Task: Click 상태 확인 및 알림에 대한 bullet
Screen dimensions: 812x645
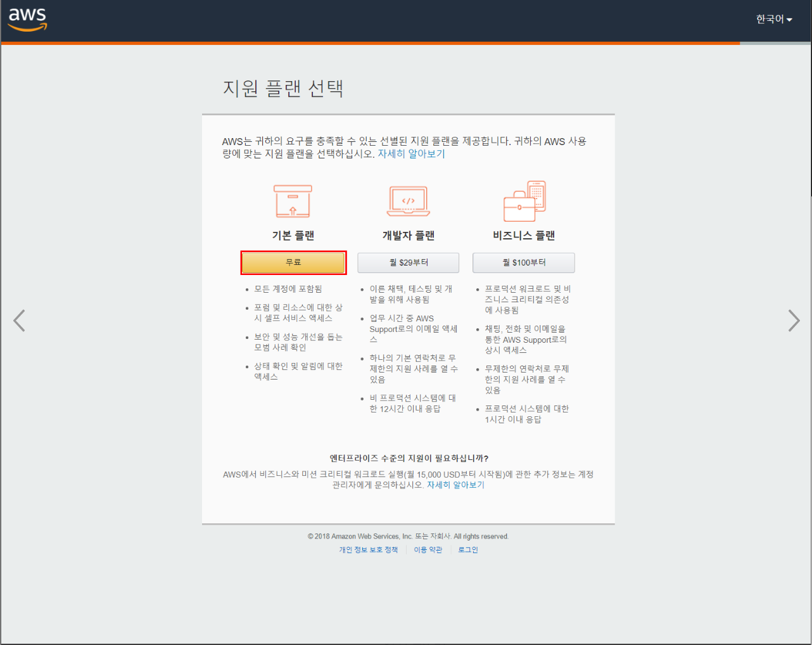Action: point(298,371)
